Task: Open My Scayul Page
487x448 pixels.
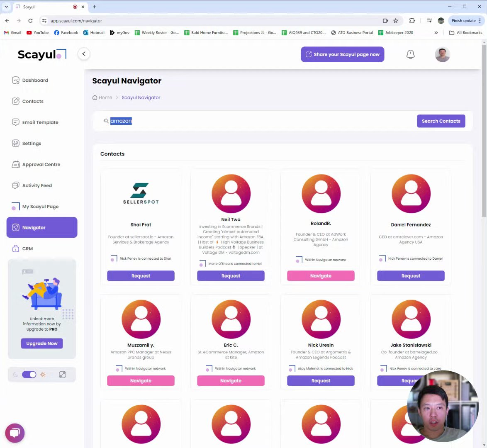Action: point(35,207)
